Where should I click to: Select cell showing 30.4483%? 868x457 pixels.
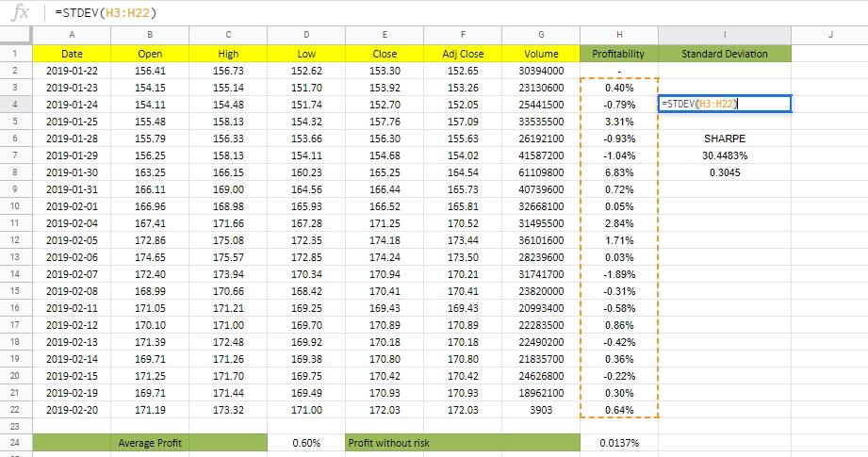click(x=725, y=155)
